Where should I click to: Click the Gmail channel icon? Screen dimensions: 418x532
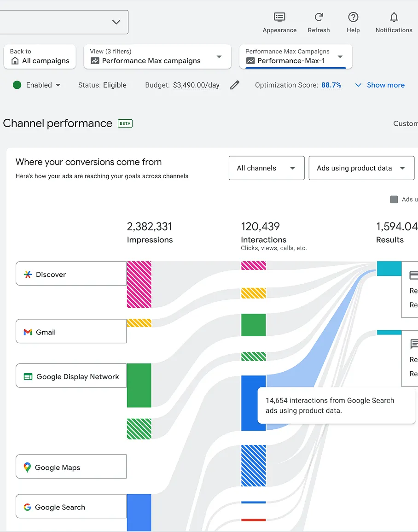click(28, 332)
